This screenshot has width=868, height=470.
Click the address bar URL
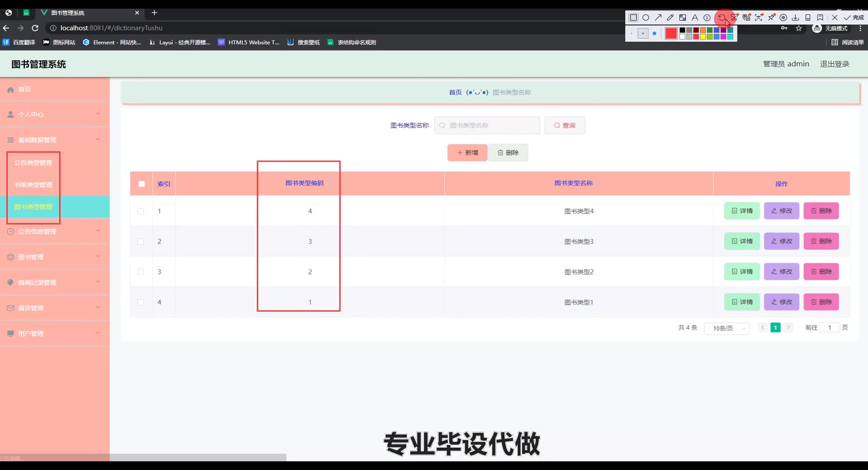click(111, 28)
